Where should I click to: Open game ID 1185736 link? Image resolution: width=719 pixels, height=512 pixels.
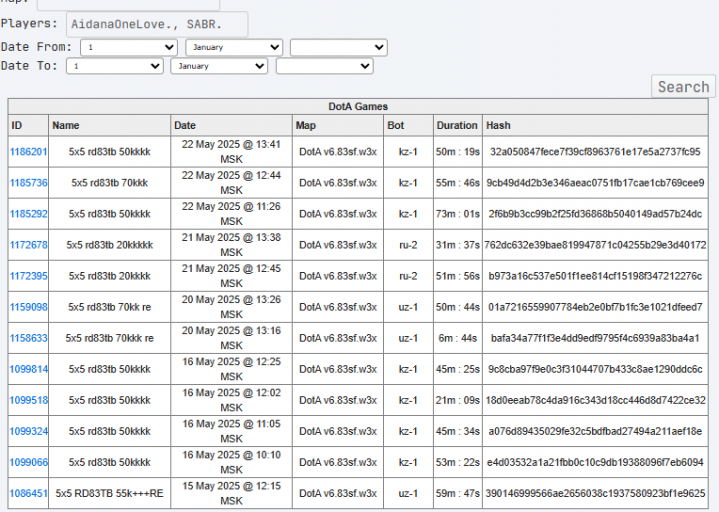[28, 183]
